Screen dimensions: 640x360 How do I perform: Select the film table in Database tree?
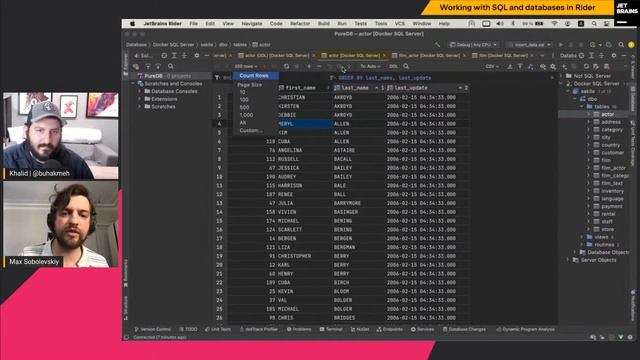point(606,160)
